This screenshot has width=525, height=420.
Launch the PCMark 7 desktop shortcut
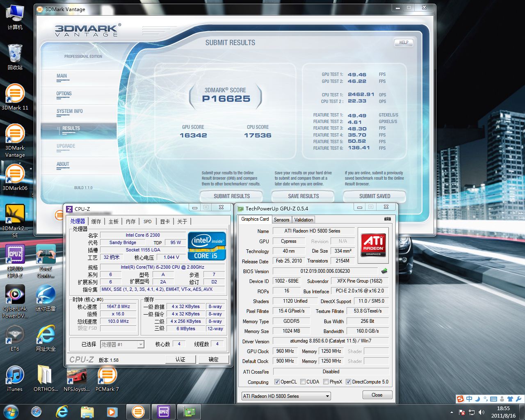click(x=107, y=379)
